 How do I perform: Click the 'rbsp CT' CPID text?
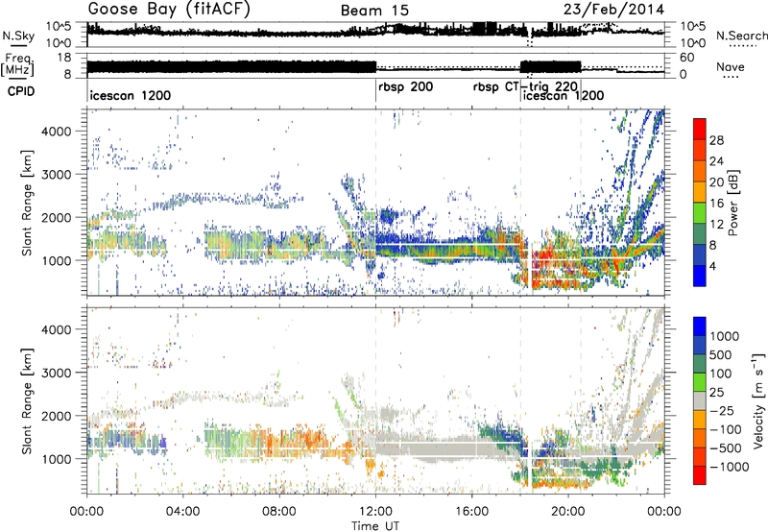pos(495,87)
